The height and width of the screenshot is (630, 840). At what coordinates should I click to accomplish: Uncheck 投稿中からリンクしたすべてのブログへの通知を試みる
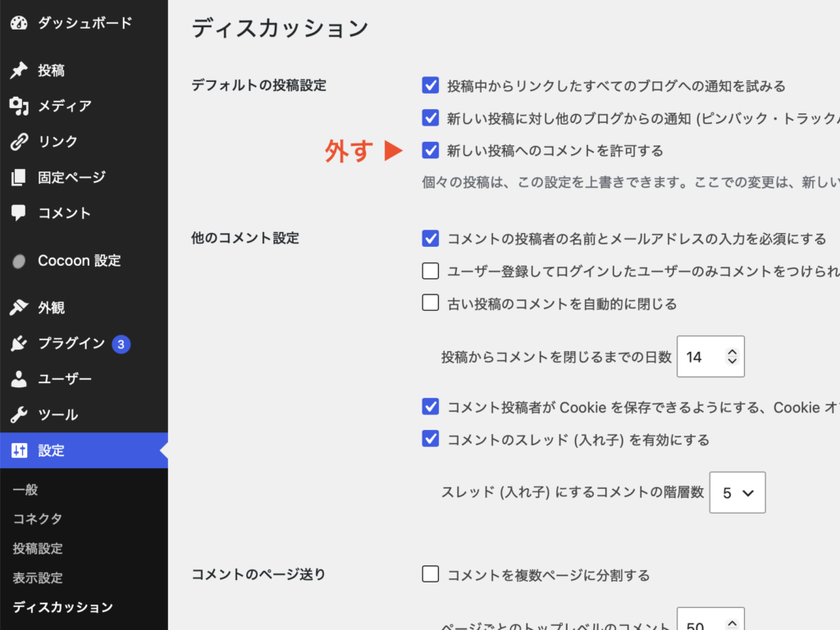click(430, 85)
